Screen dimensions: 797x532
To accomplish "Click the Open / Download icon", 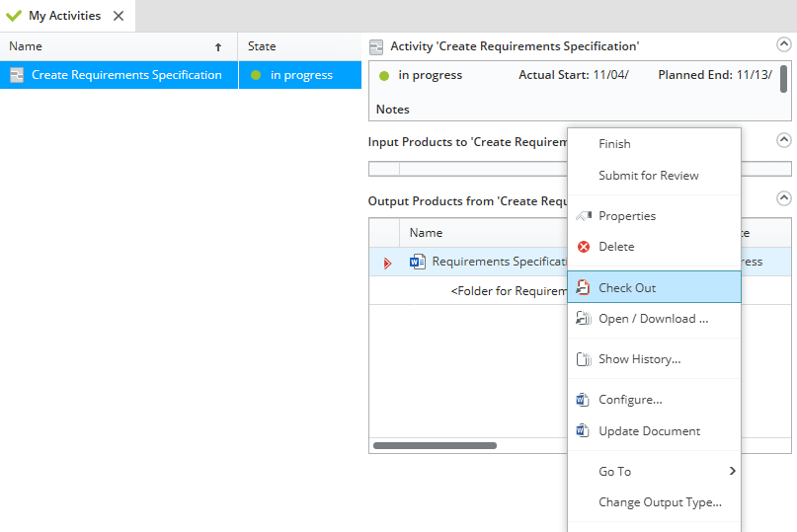I will 583,319.
